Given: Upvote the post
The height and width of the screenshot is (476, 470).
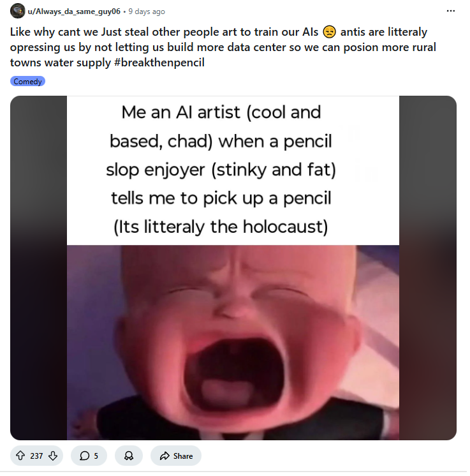Looking at the screenshot, I should [20, 456].
